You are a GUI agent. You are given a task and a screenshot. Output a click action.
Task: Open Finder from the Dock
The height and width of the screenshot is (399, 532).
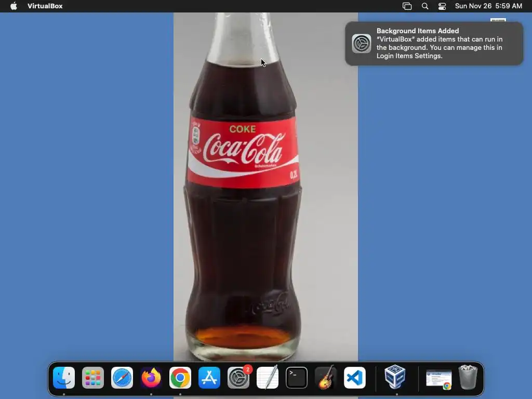pos(64,378)
